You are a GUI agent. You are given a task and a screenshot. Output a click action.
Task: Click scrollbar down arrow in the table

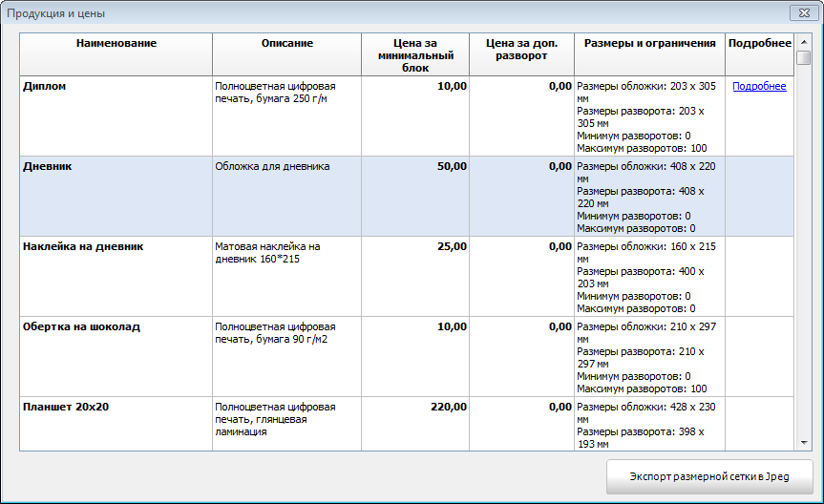click(803, 442)
